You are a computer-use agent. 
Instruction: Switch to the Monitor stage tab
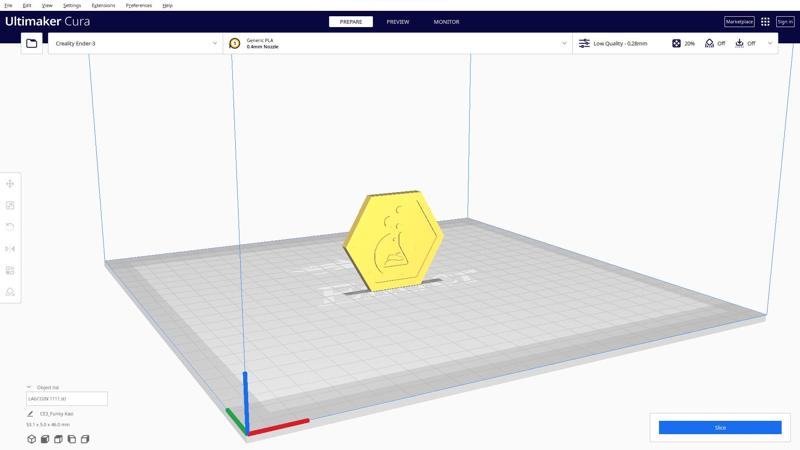point(446,22)
